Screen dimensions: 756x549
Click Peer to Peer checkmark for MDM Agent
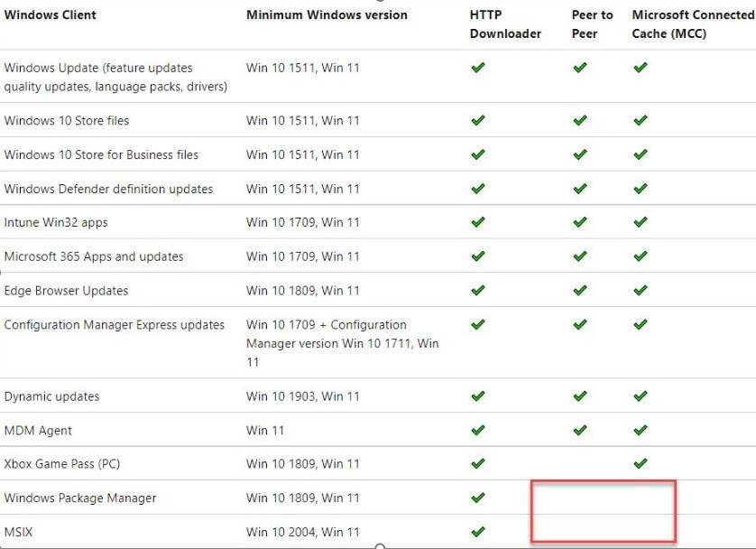[580, 430]
